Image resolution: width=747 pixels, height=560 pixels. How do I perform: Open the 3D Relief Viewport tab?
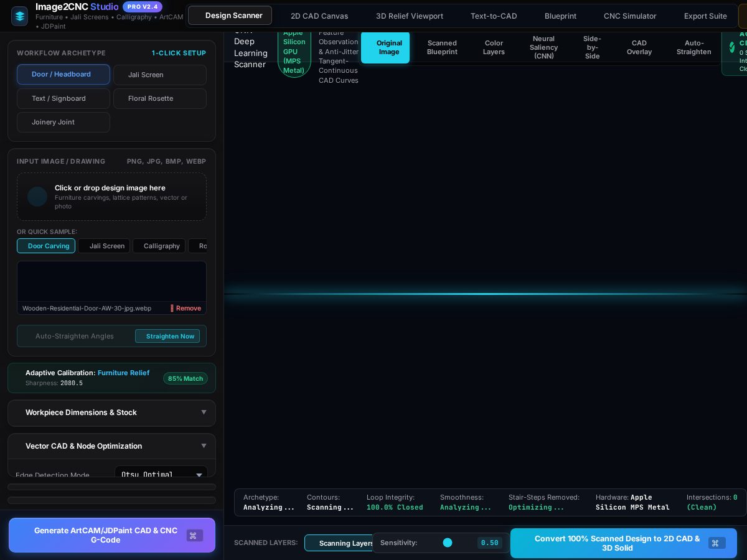pos(410,16)
